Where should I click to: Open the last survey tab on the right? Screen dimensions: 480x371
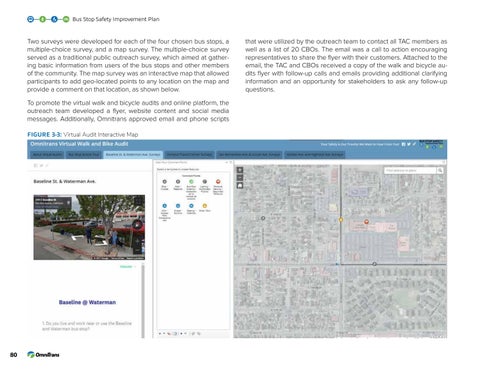tap(315, 155)
